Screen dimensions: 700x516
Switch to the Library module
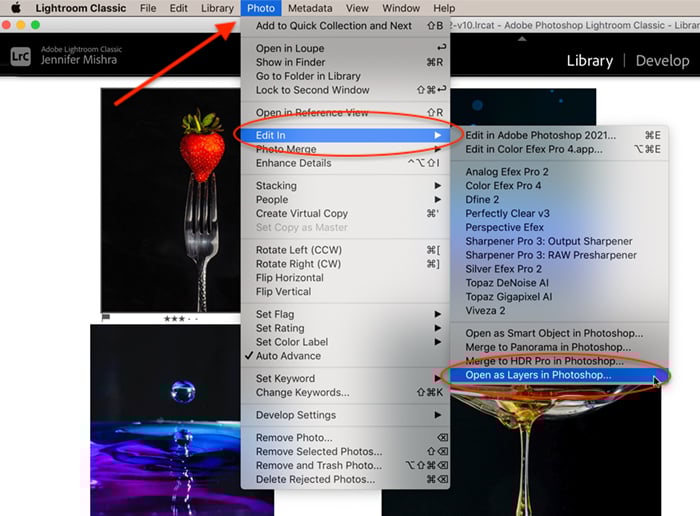pyautogui.click(x=590, y=61)
